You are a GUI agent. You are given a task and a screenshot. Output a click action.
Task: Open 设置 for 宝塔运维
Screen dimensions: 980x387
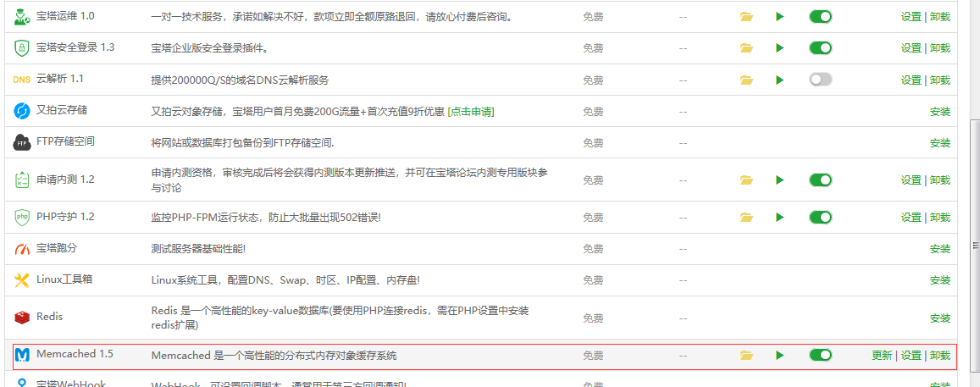point(911,17)
